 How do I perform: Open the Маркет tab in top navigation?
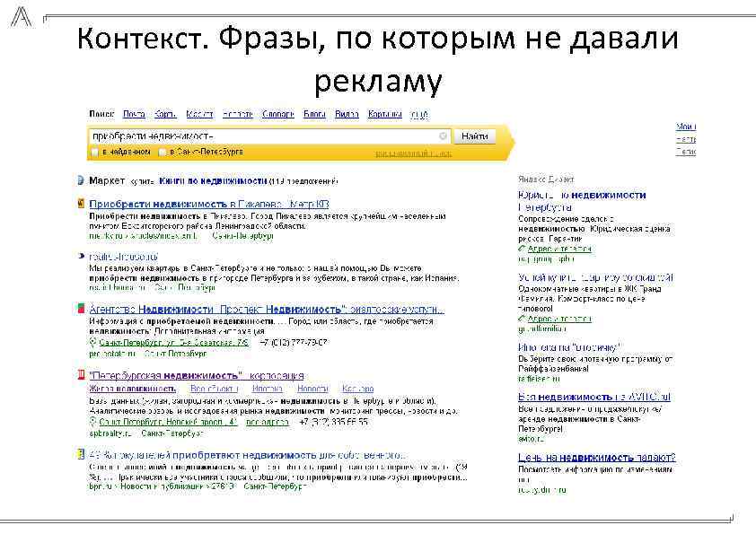click(199, 114)
